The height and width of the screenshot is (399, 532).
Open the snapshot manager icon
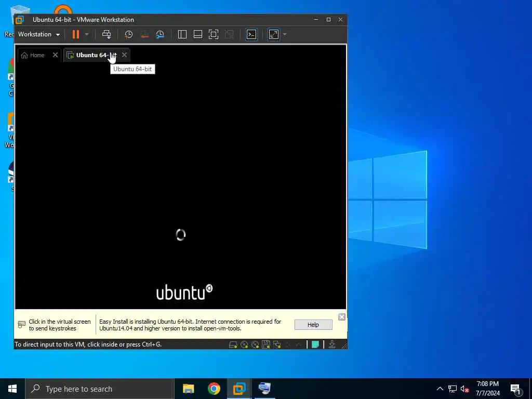click(160, 34)
